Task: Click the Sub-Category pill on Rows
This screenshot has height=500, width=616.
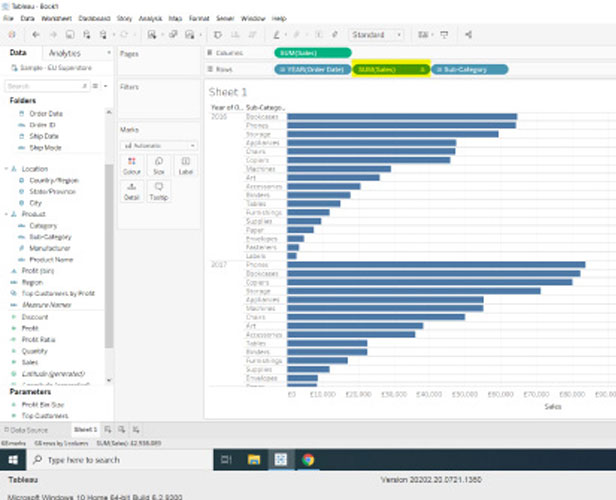Action: (x=470, y=70)
